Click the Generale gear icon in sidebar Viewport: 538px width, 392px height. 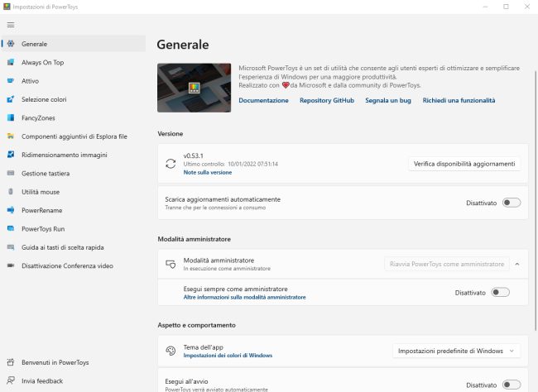(11, 44)
